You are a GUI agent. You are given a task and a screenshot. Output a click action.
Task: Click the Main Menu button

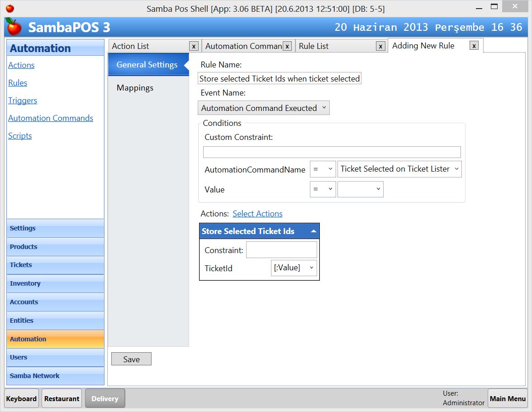click(x=508, y=398)
